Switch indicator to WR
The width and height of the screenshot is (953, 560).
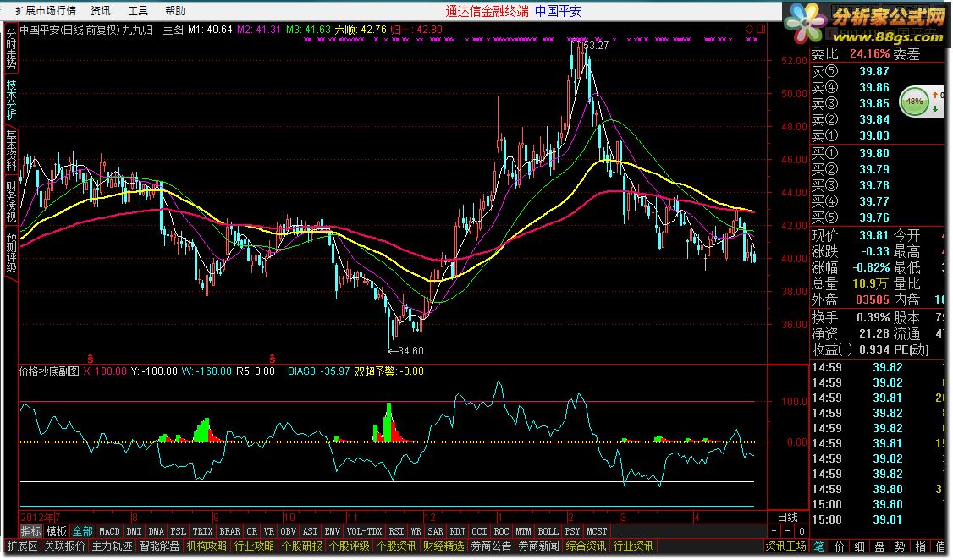click(x=416, y=531)
